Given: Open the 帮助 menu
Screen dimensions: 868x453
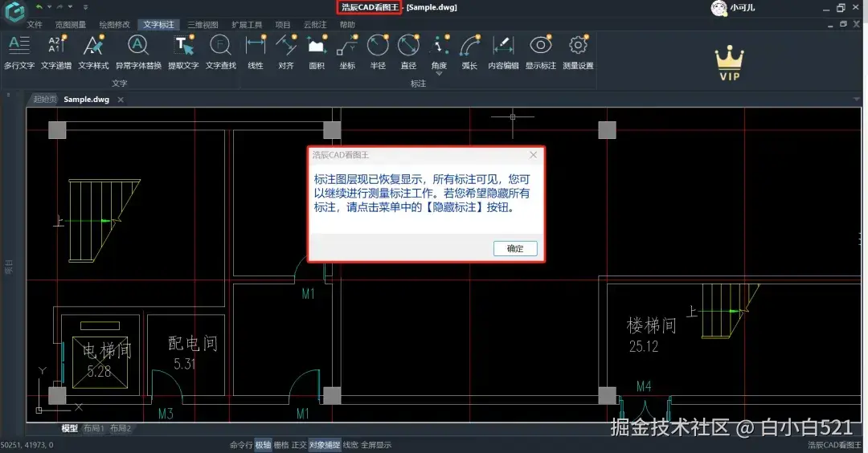Looking at the screenshot, I should 347,24.
